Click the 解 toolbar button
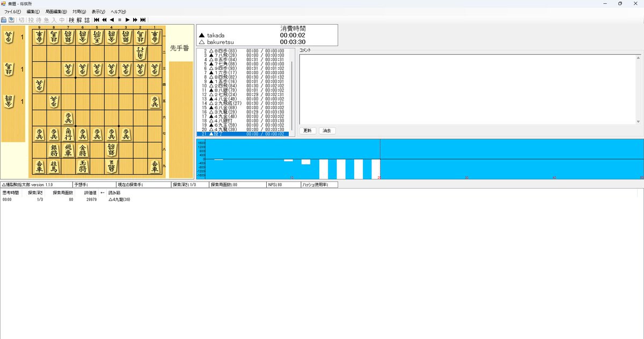Viewport: 644px width, 339px height. 79,20
